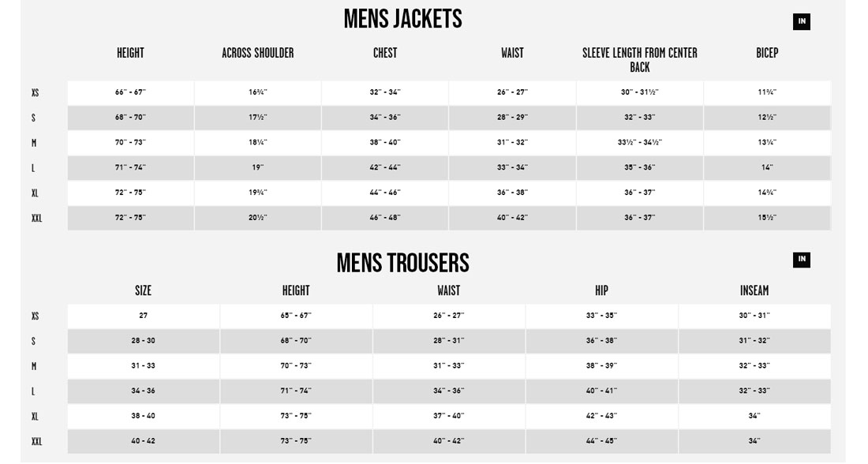868x464 pixels.
Task: Click the WAIST column header in jackets table
Action: (512, 53)
